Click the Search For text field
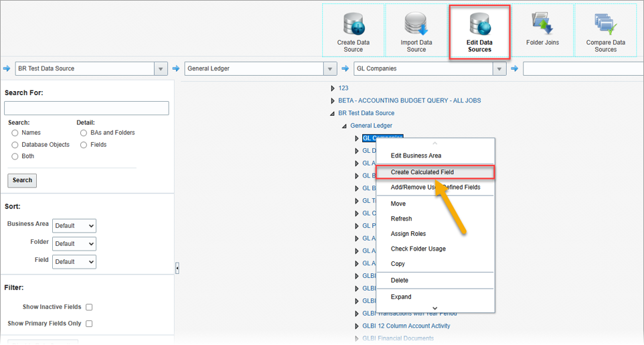Image resolution: width=644 pixels, height=345 pixels. (x=86, y=108)
